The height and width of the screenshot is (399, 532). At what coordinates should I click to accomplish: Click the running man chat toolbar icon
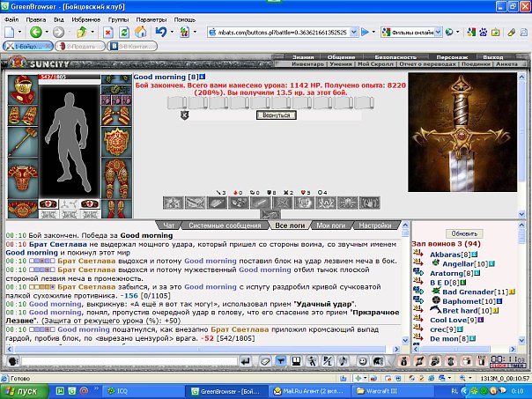click(312, 361)
